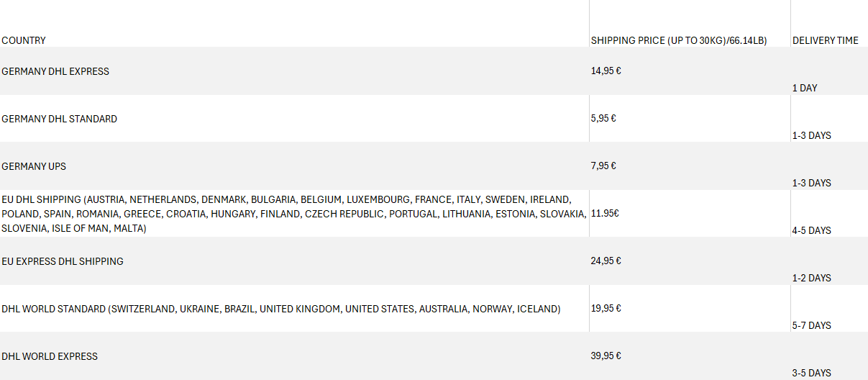Click the 11.95€ price cell
Viewport: 868px width, 380px height.
605,214
